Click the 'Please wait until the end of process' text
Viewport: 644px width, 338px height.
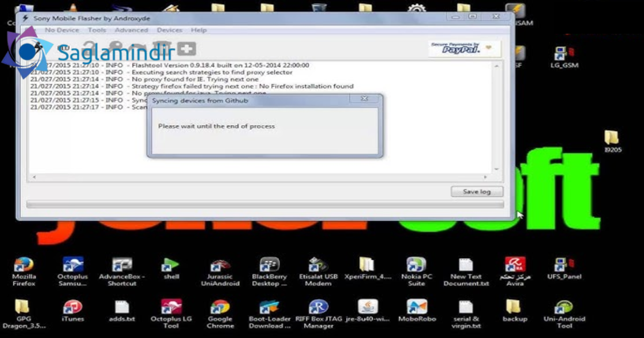[x=216, y=126]
